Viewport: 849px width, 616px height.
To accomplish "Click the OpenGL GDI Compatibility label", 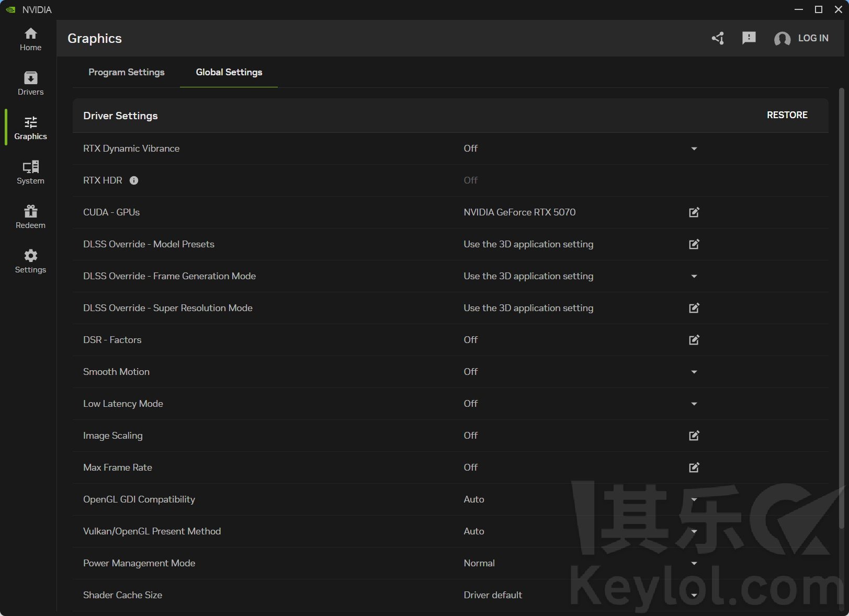I will tap(139, 499).
